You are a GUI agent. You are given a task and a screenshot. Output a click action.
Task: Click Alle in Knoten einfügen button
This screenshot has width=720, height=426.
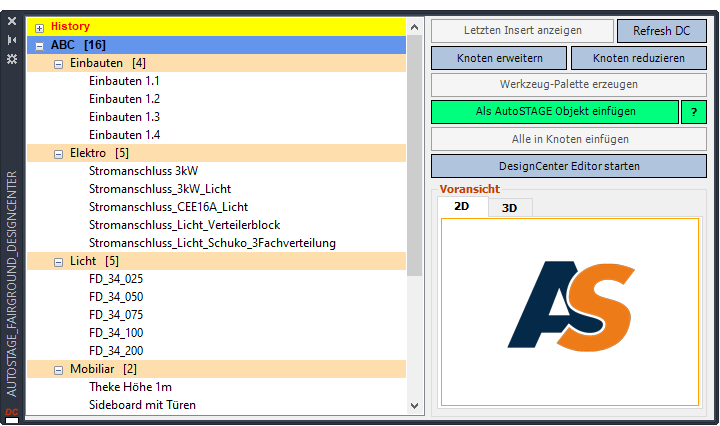[569, 139]
